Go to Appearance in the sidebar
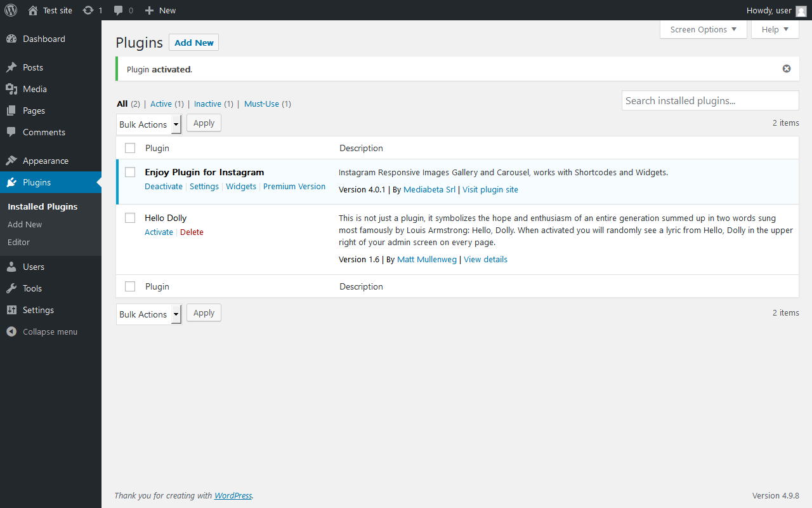 45,161
